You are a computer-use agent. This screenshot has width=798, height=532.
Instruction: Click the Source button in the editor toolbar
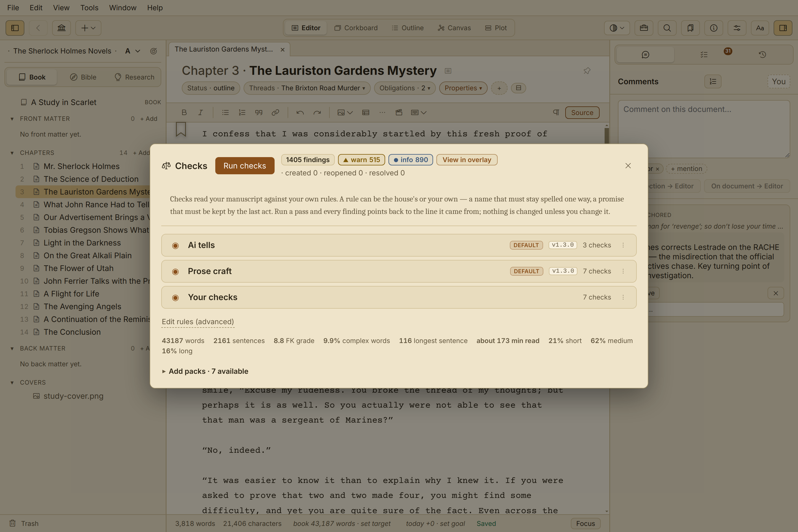pos(582,113)
